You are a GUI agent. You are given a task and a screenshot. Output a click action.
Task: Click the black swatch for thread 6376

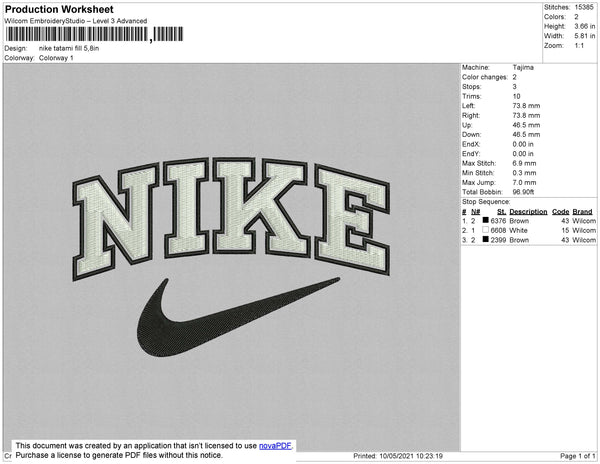(485, 220)
